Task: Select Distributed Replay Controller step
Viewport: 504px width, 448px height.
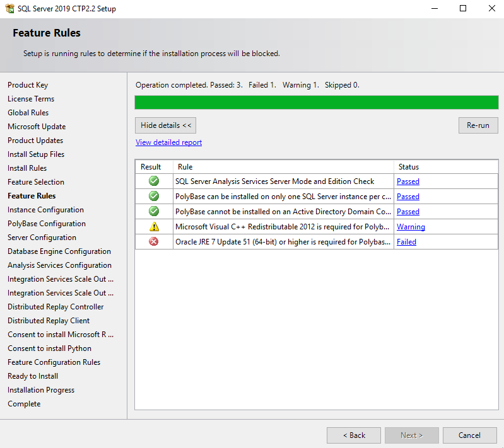Action: coord(56,307)
